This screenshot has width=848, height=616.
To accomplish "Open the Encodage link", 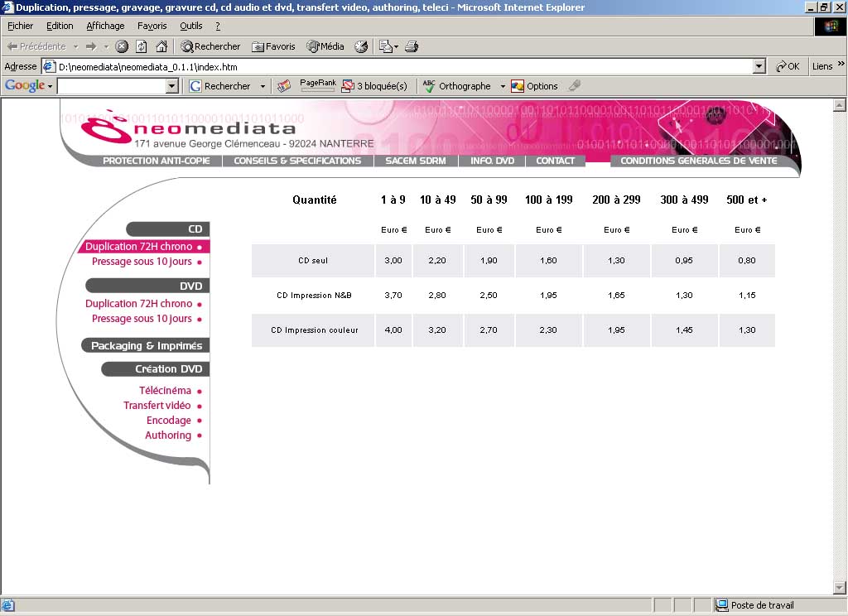I will coord(174,421).
